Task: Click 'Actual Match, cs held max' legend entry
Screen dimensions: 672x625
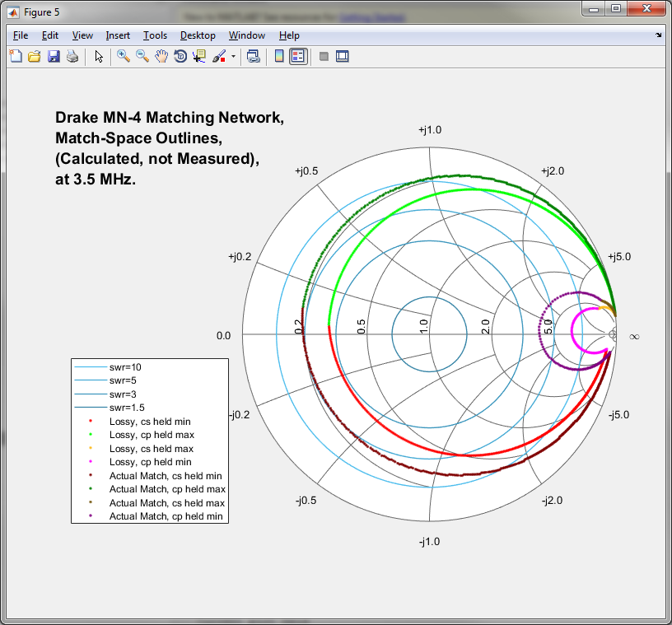Action: (166, 503)
